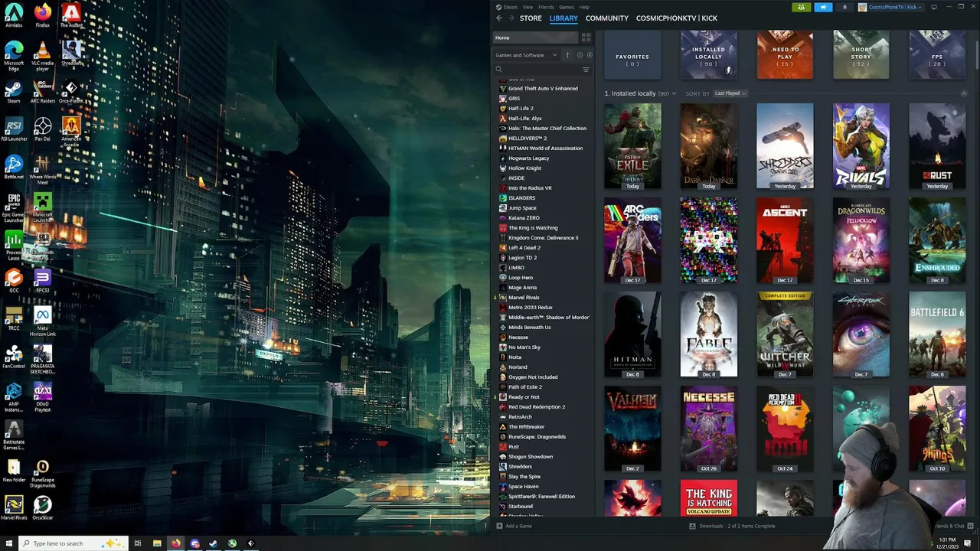Open the Games menu

coord(567,7)
